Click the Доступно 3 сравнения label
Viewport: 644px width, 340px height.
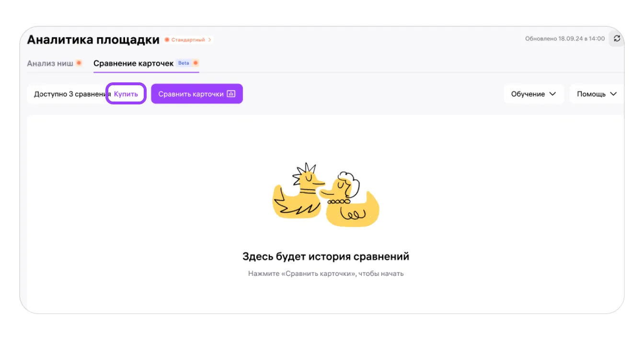click(72, 94)
